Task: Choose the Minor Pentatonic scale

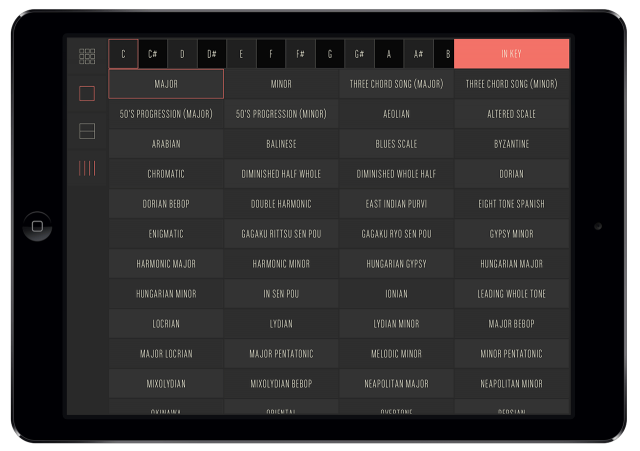Action: pos(511,354)
